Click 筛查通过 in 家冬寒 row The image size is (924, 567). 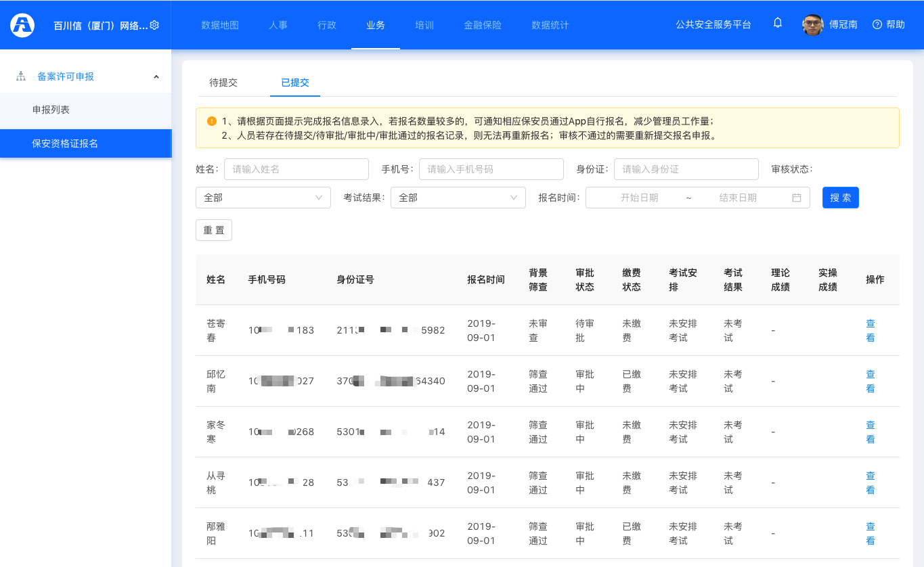click(x=538, y=432)
